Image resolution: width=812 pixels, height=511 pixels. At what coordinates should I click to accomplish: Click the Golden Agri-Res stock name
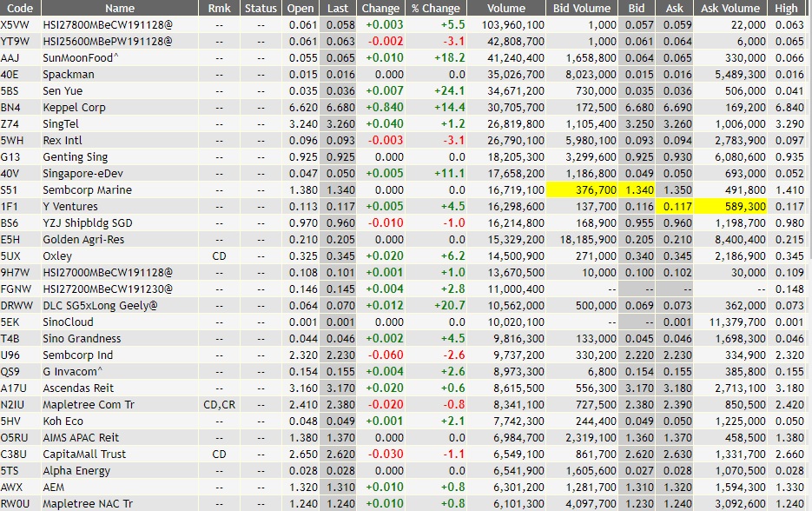[83, 240]
